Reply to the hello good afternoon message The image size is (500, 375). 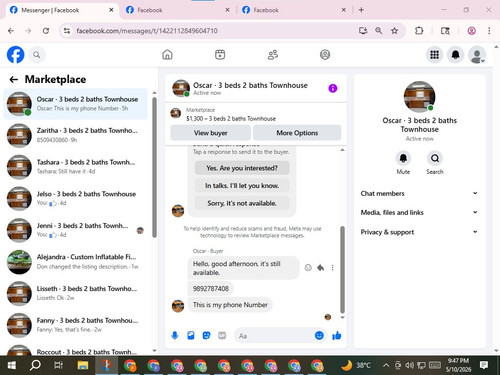click(320, 267)
